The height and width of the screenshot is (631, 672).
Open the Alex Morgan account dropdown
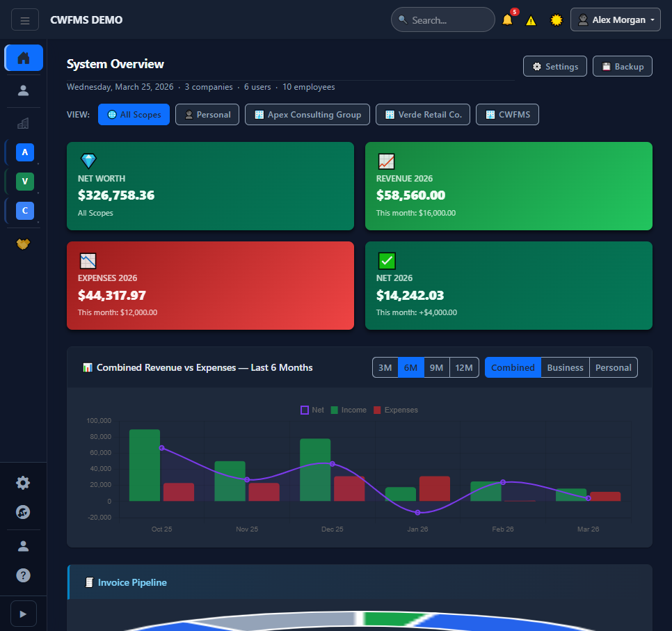click(615, 19)
